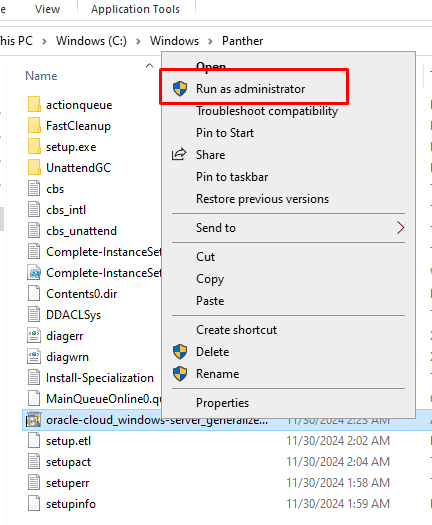Screen dimensions: 432x525
Task: Toggle sort direction arrow above Name column
Action: point(150,66)
